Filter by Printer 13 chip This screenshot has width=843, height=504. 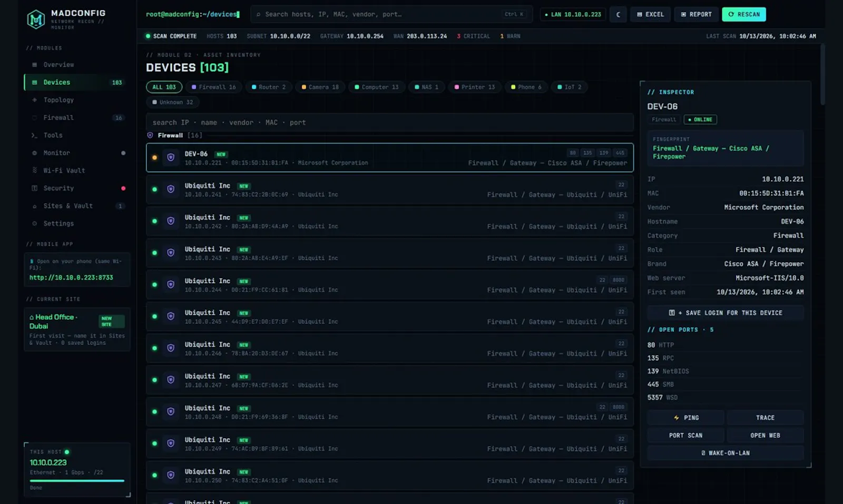click(475, 87)
